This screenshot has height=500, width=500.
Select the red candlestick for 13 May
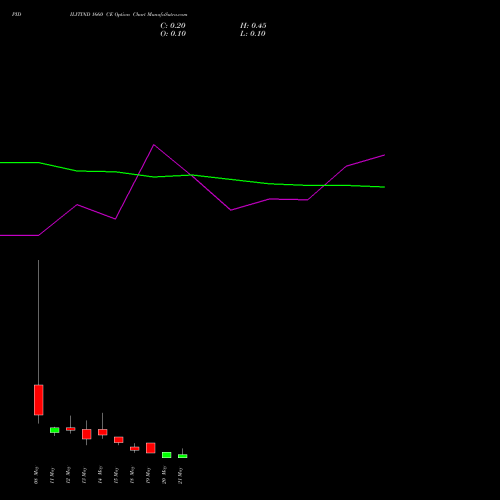coord(87,434)
